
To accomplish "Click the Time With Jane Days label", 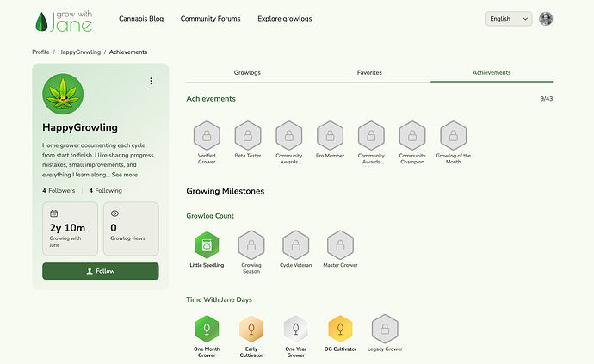I will [219, 299].
